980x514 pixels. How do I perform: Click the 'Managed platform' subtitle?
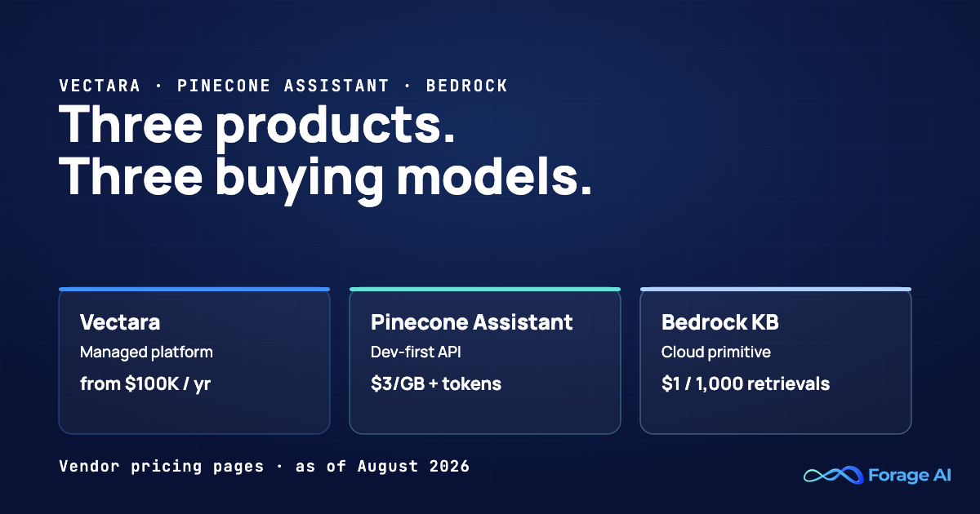click(x=146, y=352)
